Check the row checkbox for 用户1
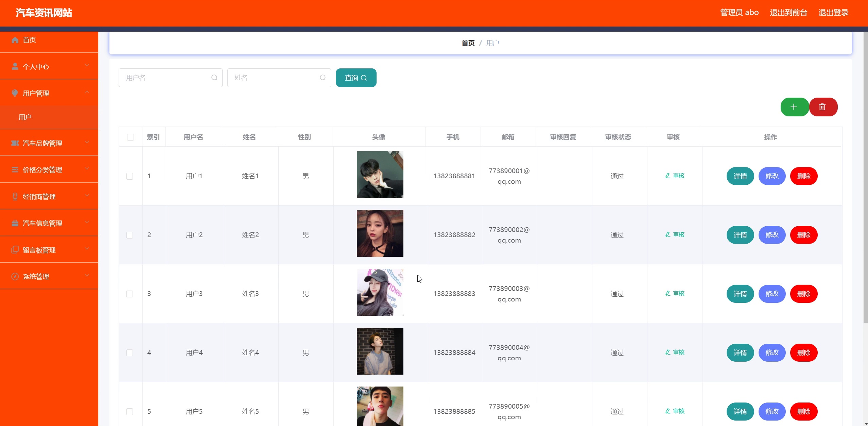Viewport: 868px width, 426px height. (x=130, y=176)
